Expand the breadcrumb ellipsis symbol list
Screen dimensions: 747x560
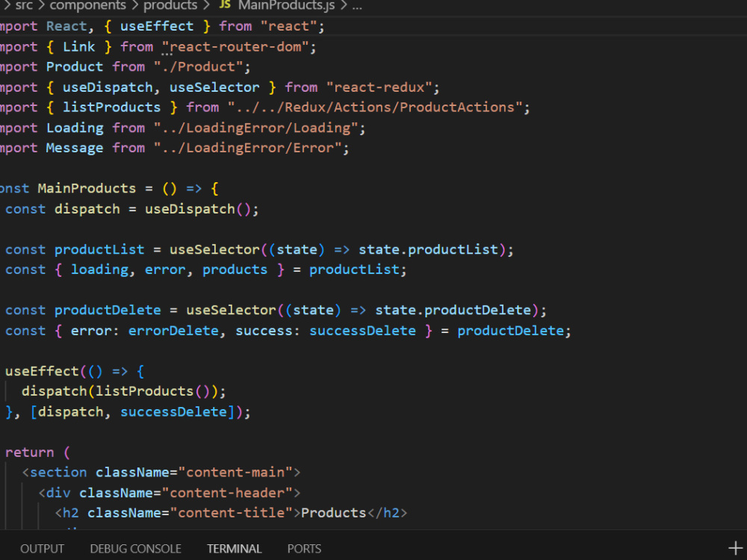tap(357, 6)
